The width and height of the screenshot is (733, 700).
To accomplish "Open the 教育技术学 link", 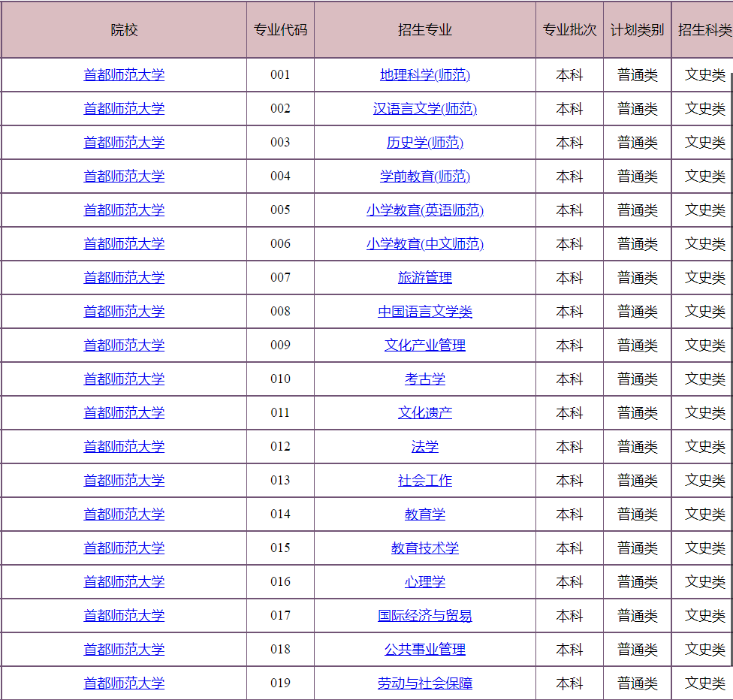I will tap(425, 548).
